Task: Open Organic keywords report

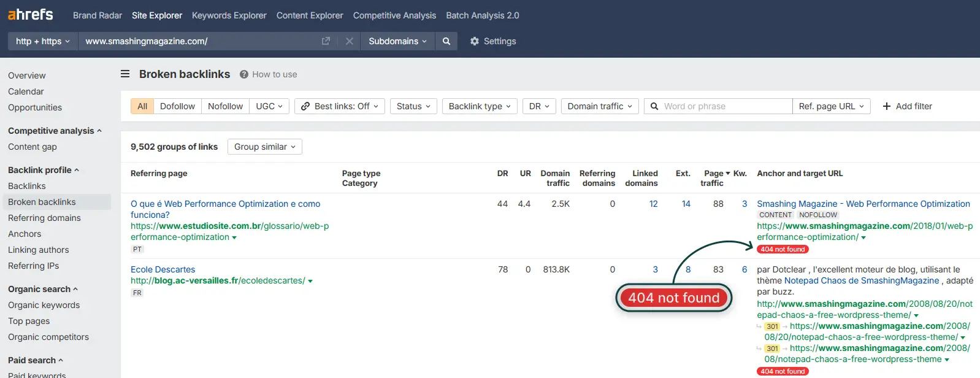Action: [x=44, y=305]
